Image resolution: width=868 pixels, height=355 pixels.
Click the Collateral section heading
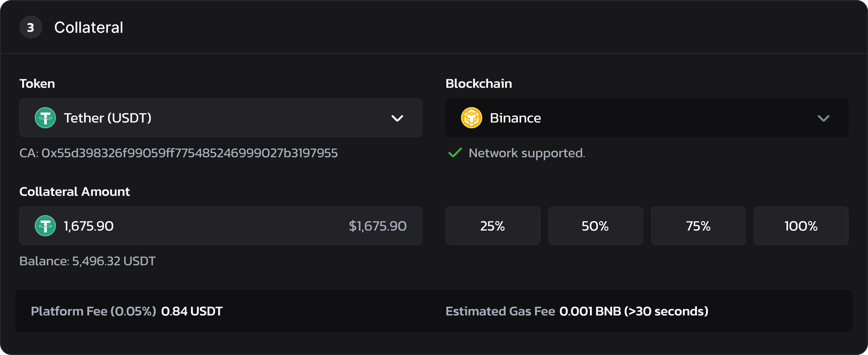tap(89, 27)
